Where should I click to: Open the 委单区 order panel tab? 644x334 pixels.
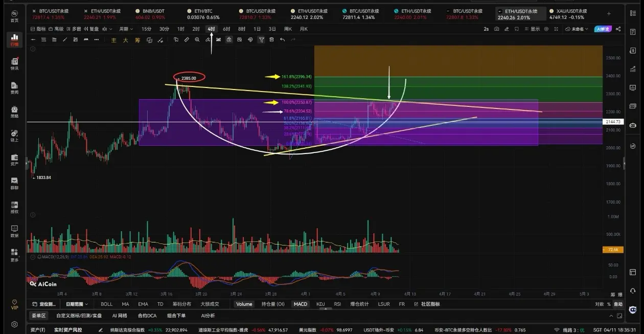click(x=38, y=316)
